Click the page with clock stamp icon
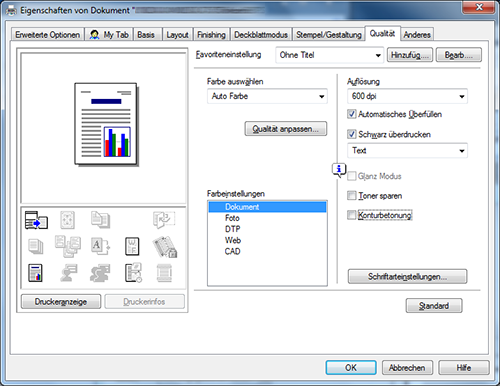Viewport: 500px width, 386px height. [133, 273]
